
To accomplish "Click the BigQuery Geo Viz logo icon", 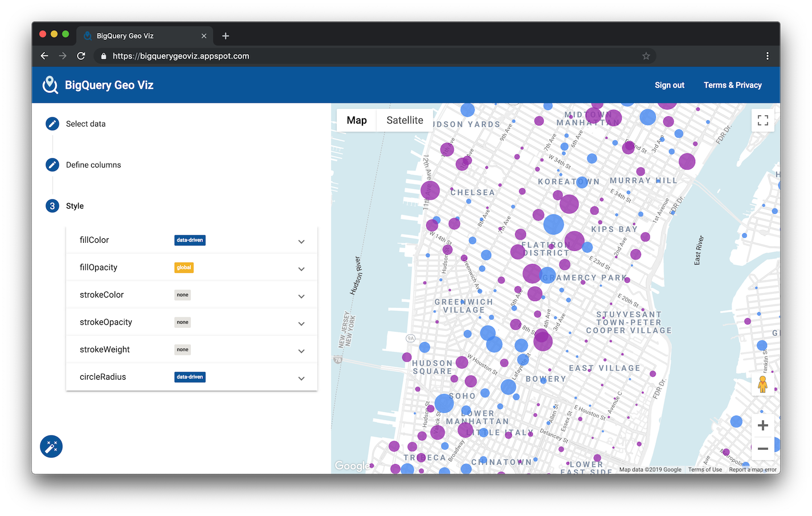I will point(50,85).
